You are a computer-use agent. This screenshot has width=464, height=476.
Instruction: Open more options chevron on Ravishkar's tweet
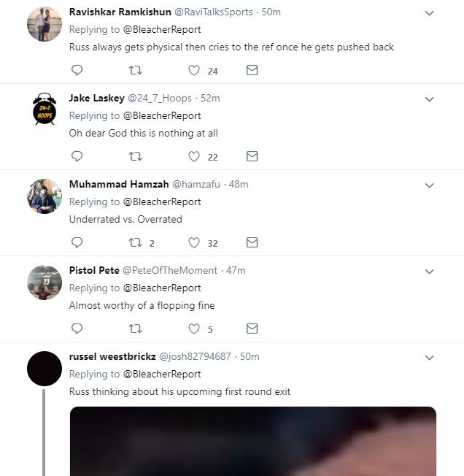pos(429,13)
